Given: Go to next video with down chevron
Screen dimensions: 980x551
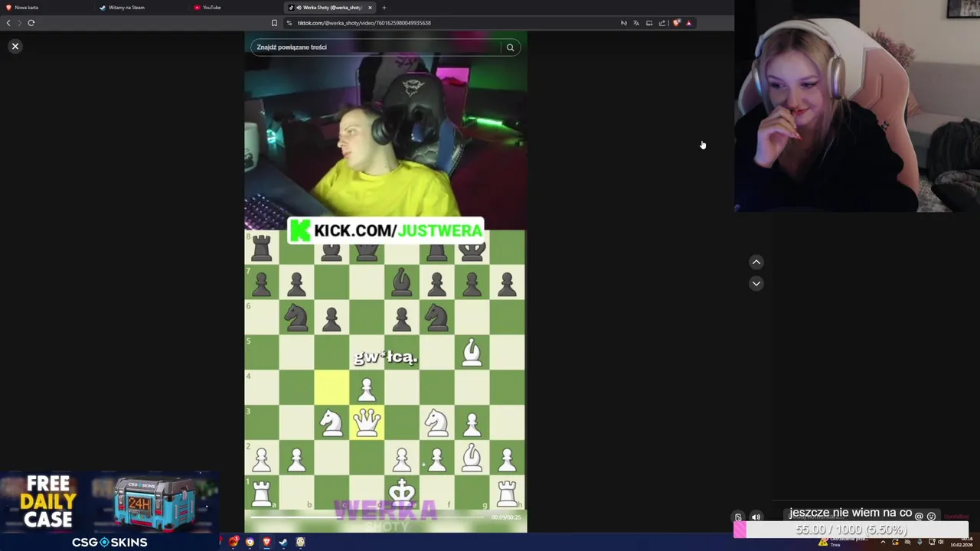Looking at the screenshot, I should pyautogui.click(x=756, y=284).
